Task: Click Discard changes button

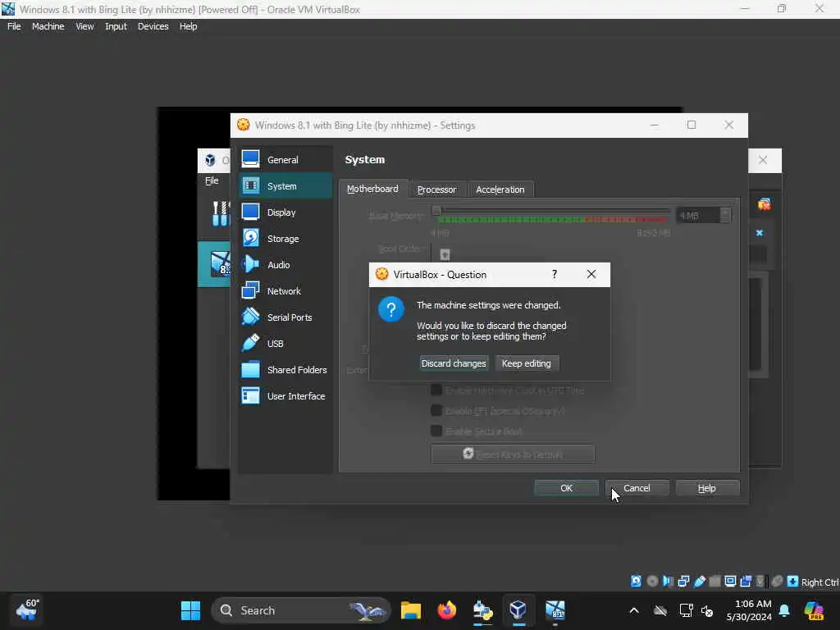Action: pos(454,363)
